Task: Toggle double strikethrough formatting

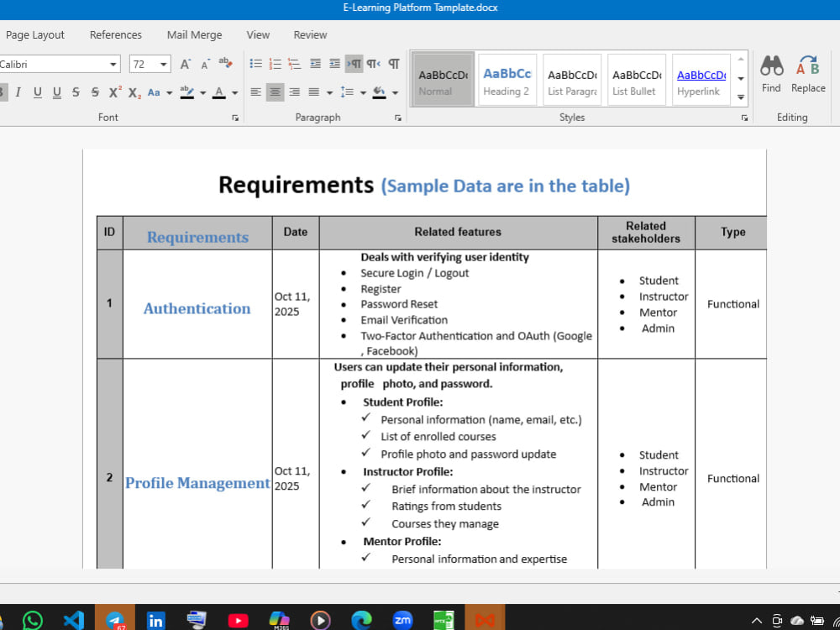Action: pos(95,92)
